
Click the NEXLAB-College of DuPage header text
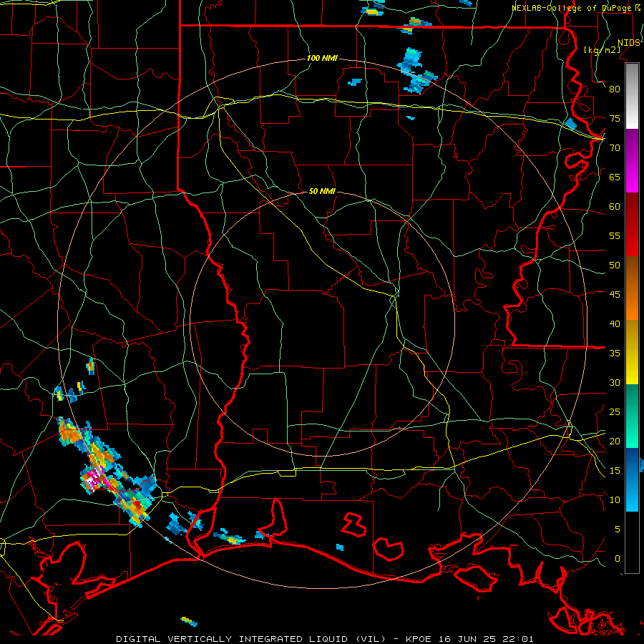pyautogui.click(x=573, y=8)
